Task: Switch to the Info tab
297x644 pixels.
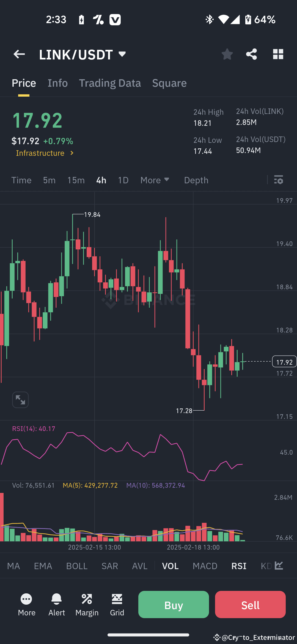Action: click(57, 83)
